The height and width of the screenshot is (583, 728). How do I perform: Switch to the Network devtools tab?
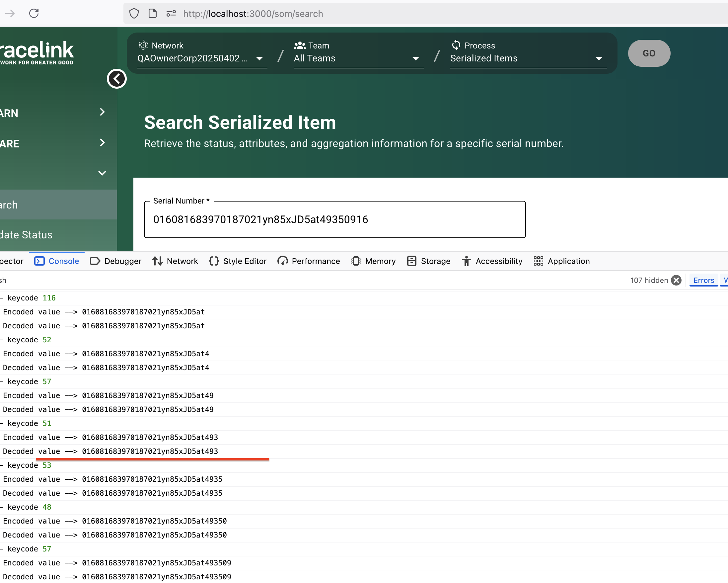(175, 261)
